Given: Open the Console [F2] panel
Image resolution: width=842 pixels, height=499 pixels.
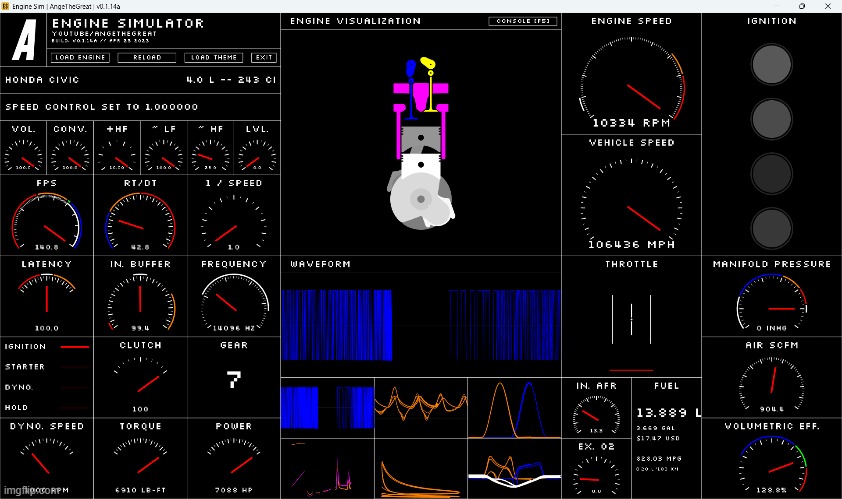Looking at the screenshot, I should pos(522,21).
